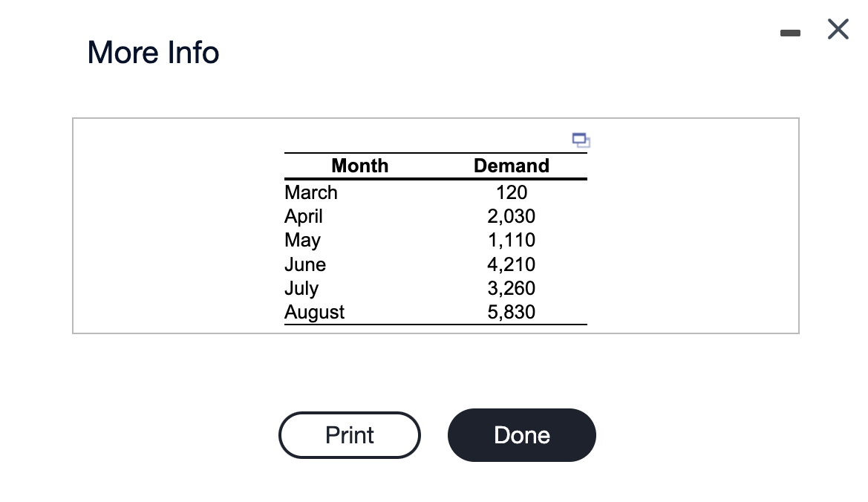Click the open-table-in-popup icon

[x=581, y=139]
